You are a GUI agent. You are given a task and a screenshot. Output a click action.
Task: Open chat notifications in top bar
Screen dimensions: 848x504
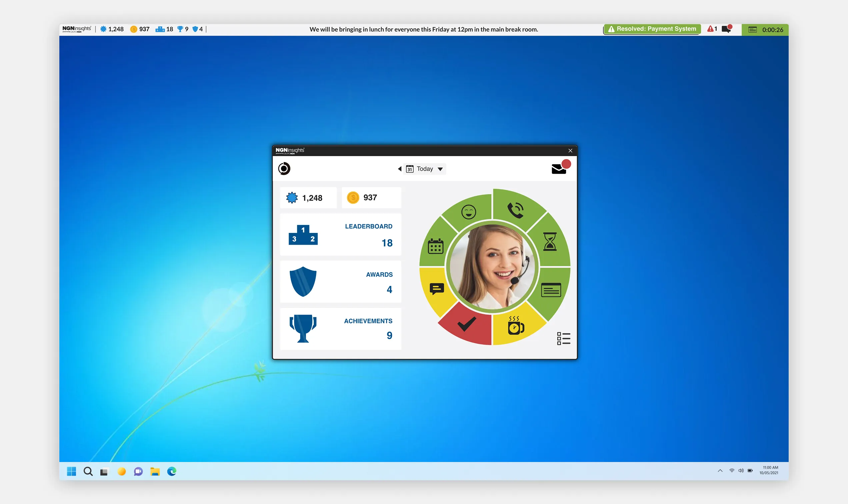727,29
